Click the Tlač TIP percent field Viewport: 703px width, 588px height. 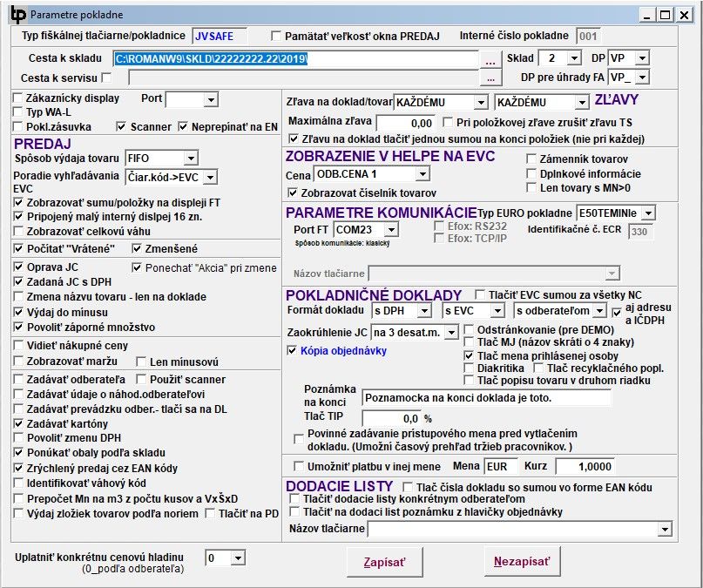coord(391,419)
